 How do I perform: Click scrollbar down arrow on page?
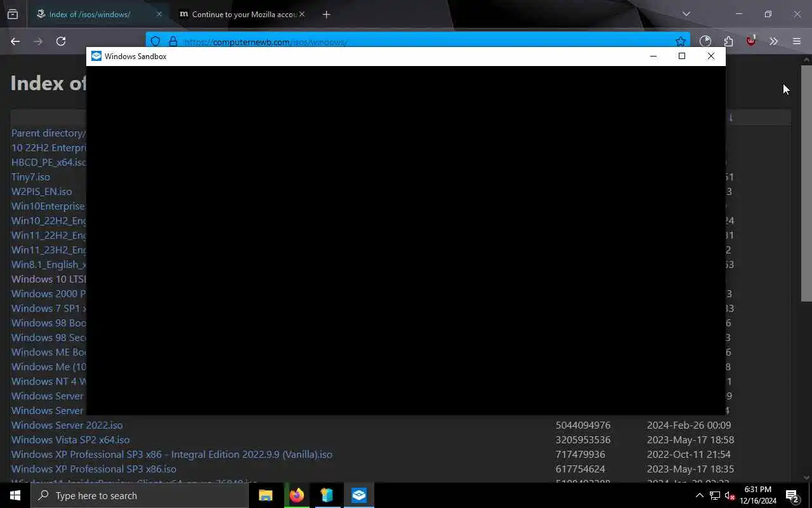(x=806, y=478)
